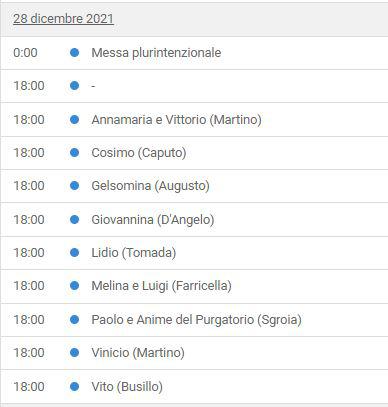Open the Annamaria e Vittorio (Martino) entry
Image resolution: width=388 pixels, height=407 pixels.
click(x=176, y=119)
